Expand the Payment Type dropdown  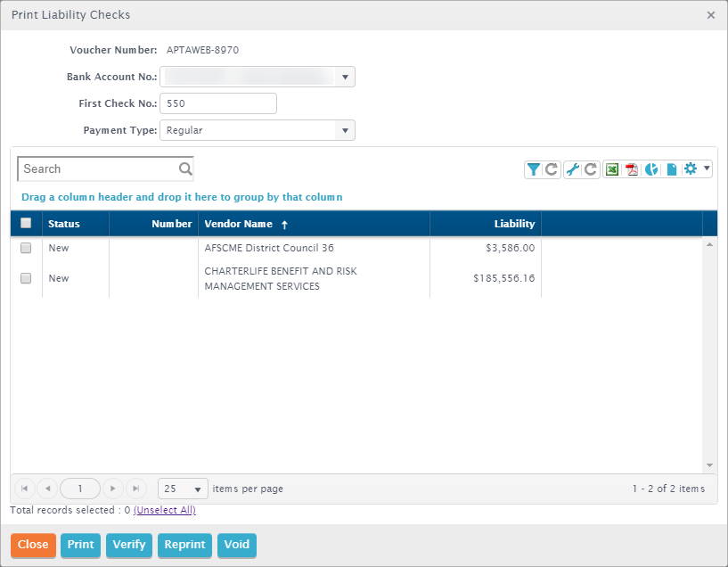tap(345, 130)
